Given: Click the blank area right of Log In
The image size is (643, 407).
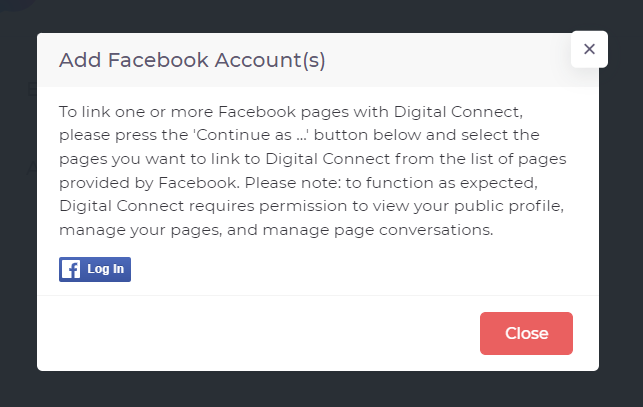Looking at the screenshot, I should (x=350, y=270).
